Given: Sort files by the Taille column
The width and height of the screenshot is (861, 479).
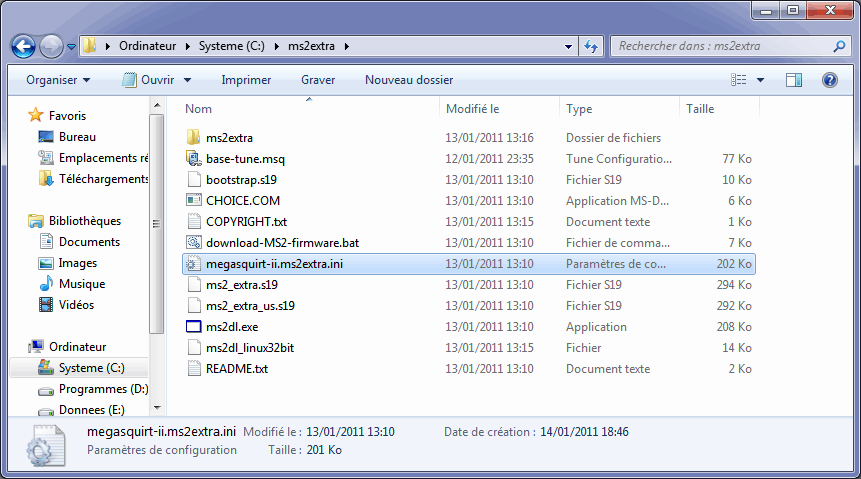Looking at the screenshot, I should [700, 109].
